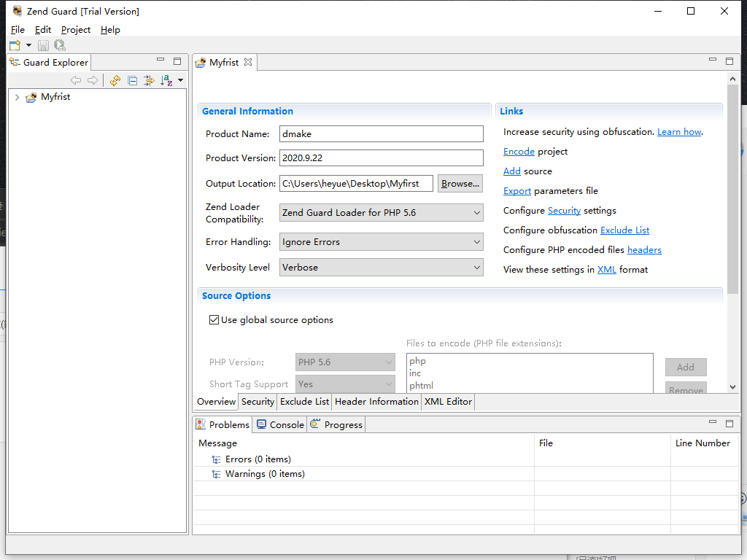
Task: Click the Myfrist editor tab icon
Action: click(201, 63)
